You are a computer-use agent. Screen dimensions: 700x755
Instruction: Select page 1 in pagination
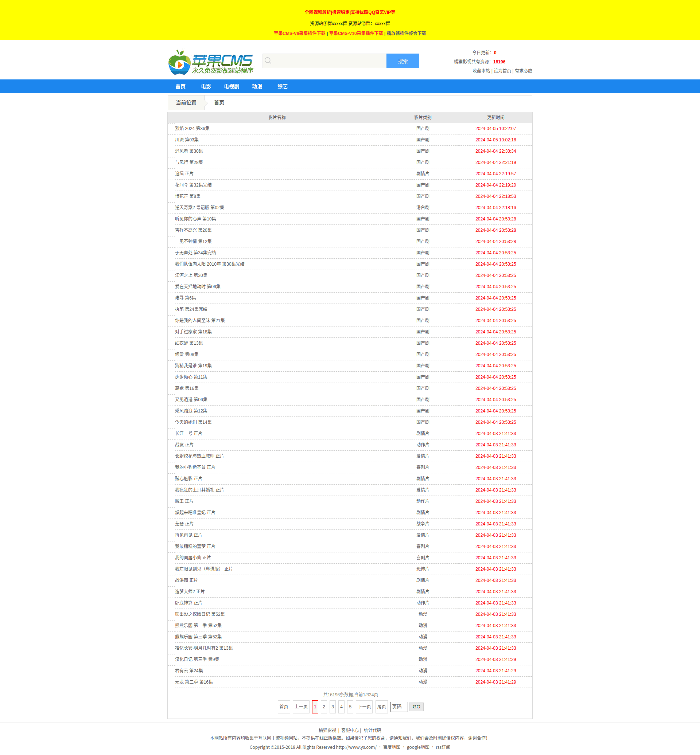pos(315,707)
